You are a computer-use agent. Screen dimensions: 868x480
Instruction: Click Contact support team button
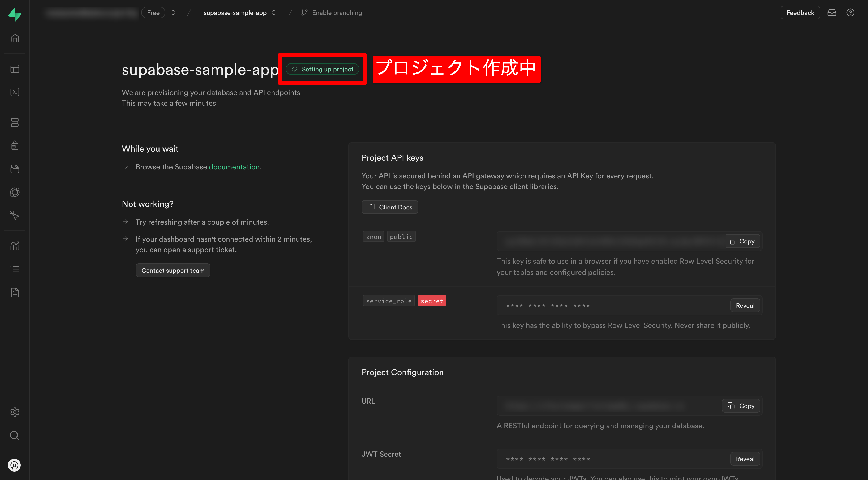click(x=173, y=270)
